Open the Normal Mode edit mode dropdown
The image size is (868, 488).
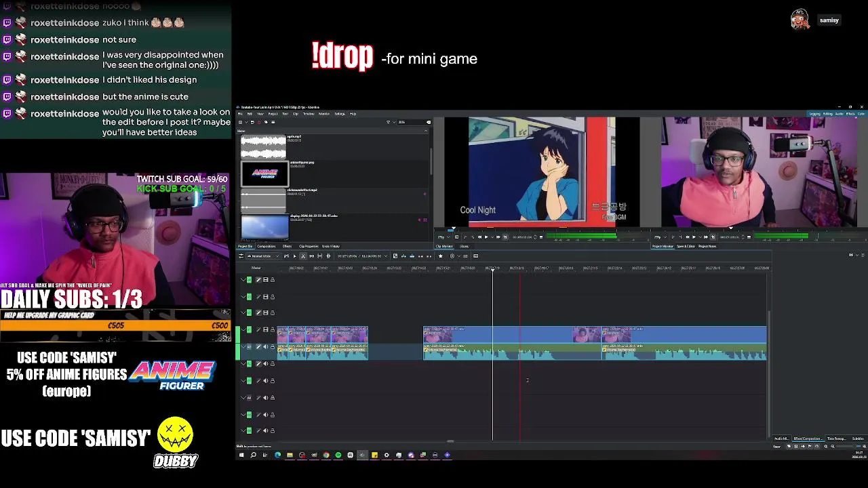point(263,256)
